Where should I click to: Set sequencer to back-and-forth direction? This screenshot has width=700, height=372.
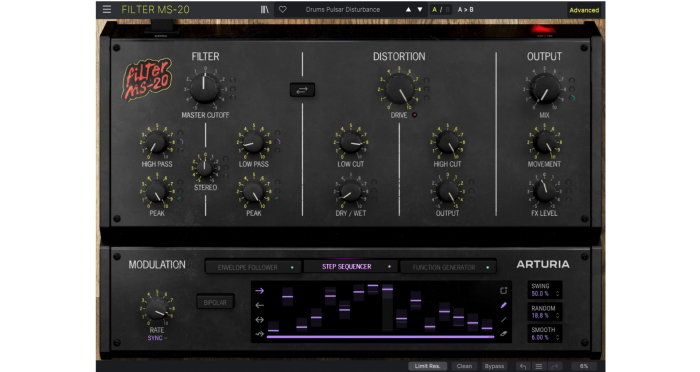coord(259,320)
